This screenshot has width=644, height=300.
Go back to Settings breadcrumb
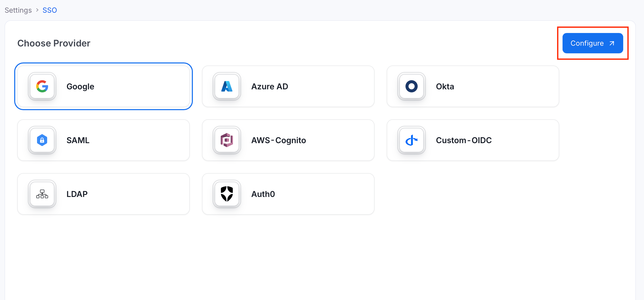[x=18, y=10]
